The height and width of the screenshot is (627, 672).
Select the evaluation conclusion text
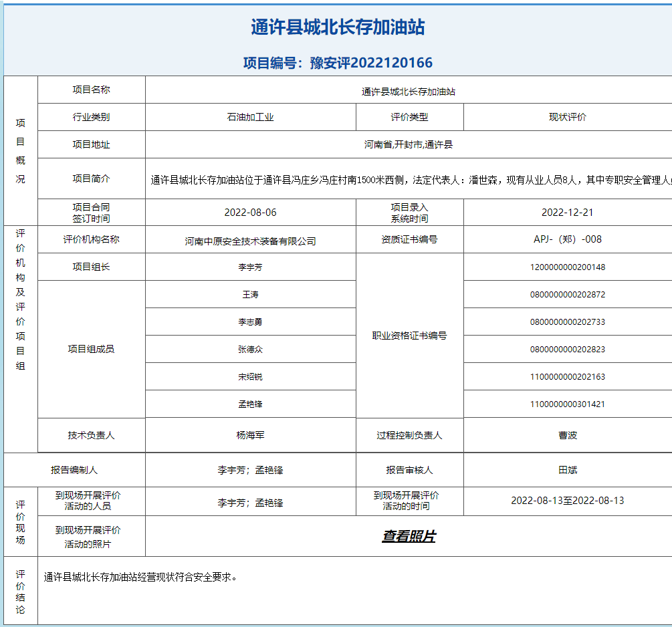[140, 577]
